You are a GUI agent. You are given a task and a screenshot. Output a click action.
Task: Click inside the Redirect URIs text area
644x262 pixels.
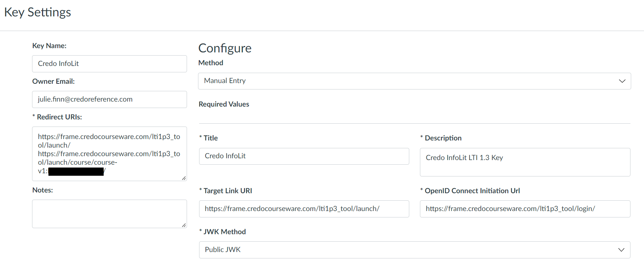[x=109, y=154]
